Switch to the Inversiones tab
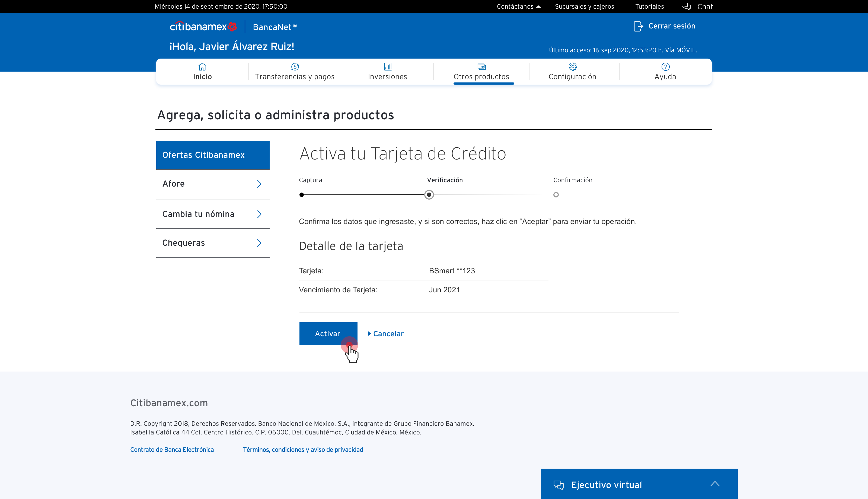 coord(388,72)
